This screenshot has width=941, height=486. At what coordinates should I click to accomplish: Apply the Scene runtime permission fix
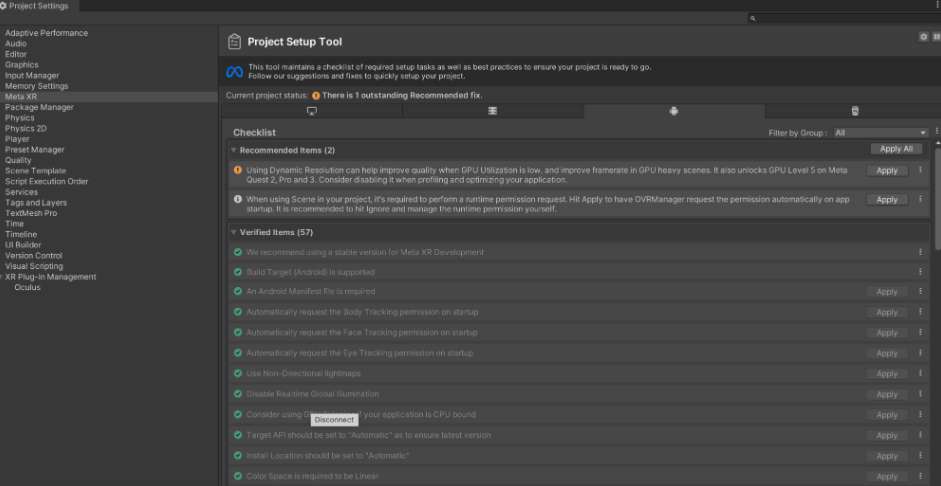pos(886,200)
